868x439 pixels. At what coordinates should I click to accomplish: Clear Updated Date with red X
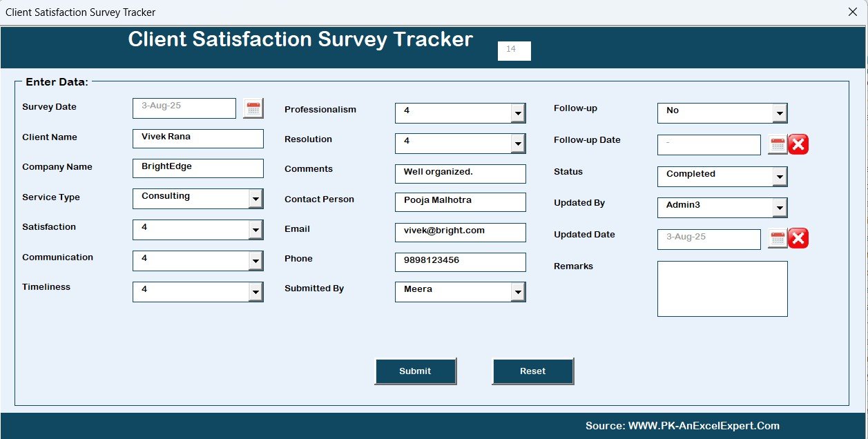(798, 239)
